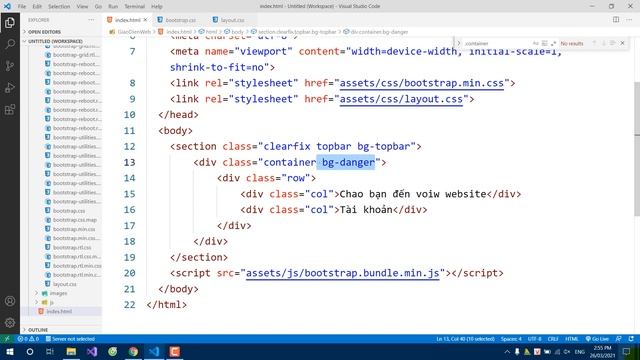Image resolution: width=640 pixels, height=360 pixels.
Task: Go to previous match in find widget
Action: click(x=594, y=43)
